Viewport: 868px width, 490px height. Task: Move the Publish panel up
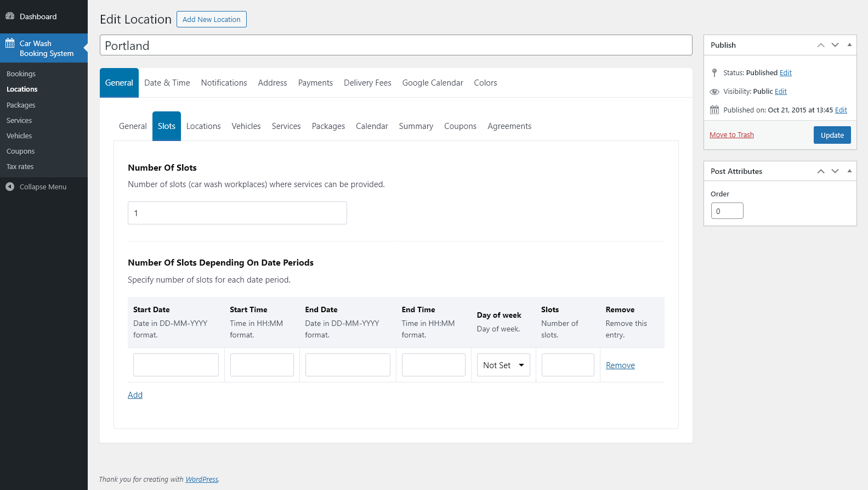tap(821, 45)
